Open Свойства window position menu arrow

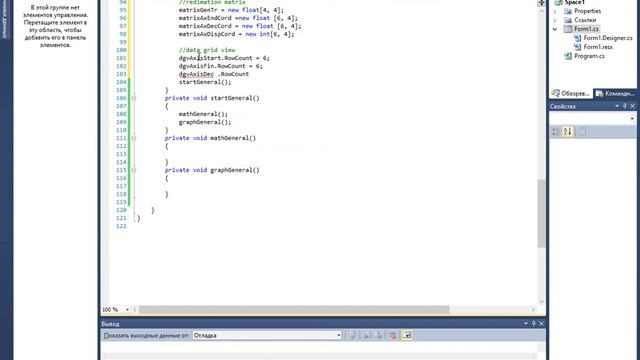pos(617,106)
